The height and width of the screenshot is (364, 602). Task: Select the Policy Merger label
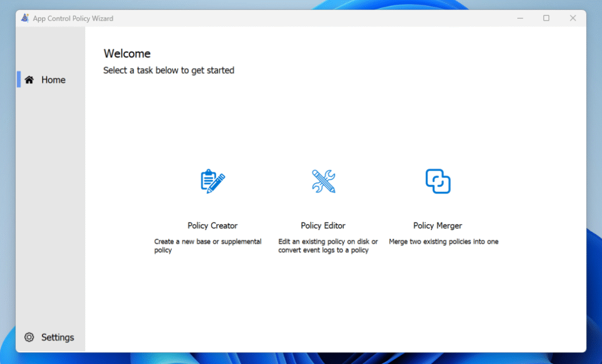coord(437,225)
